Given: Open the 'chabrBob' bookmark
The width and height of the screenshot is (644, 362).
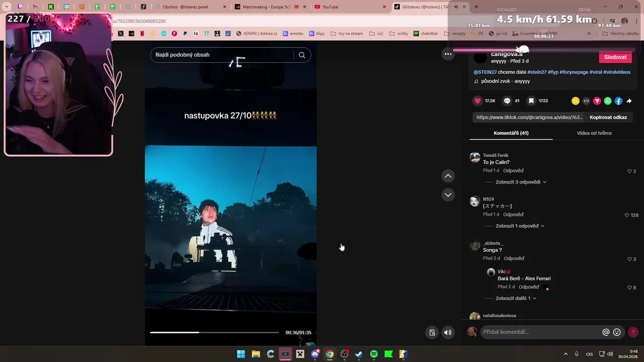Looking at the screenshot, I should point(426,34).
